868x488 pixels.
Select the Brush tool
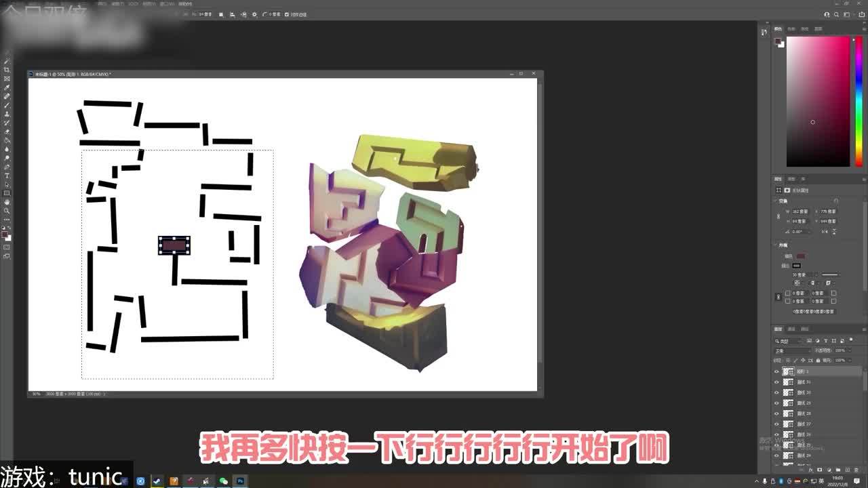pyautogui.click(x=7, y=105)
